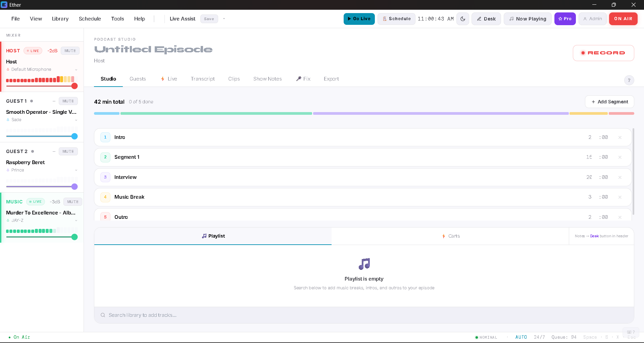644x343 pixels.
Task: Click the Desk link in the Notes hint
Action: click(x=594, y=236)
